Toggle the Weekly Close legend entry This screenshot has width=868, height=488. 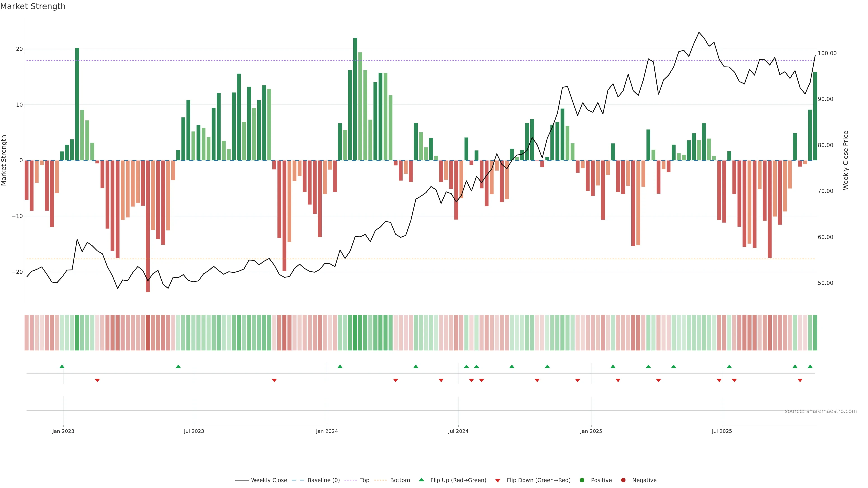coord(269,480)
